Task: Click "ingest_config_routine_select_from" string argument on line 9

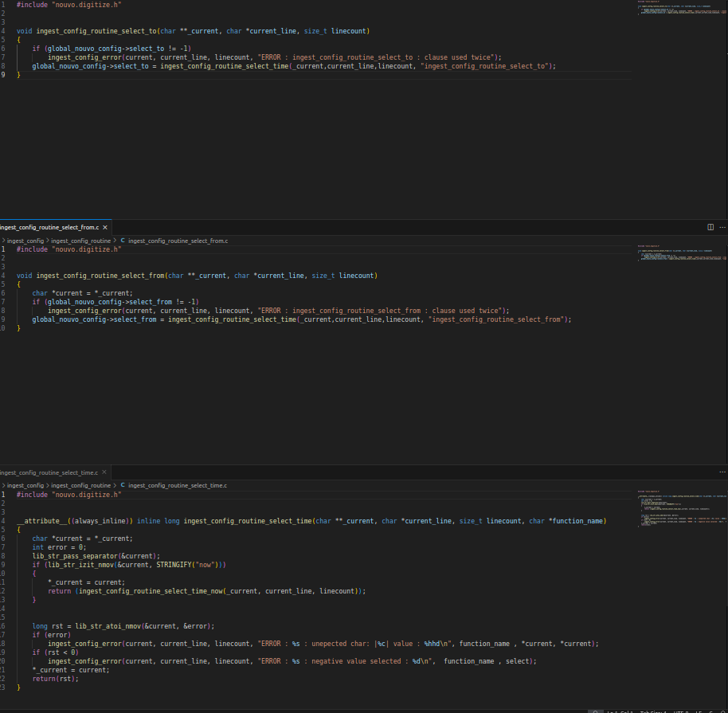Action: [x=496, y=320]
